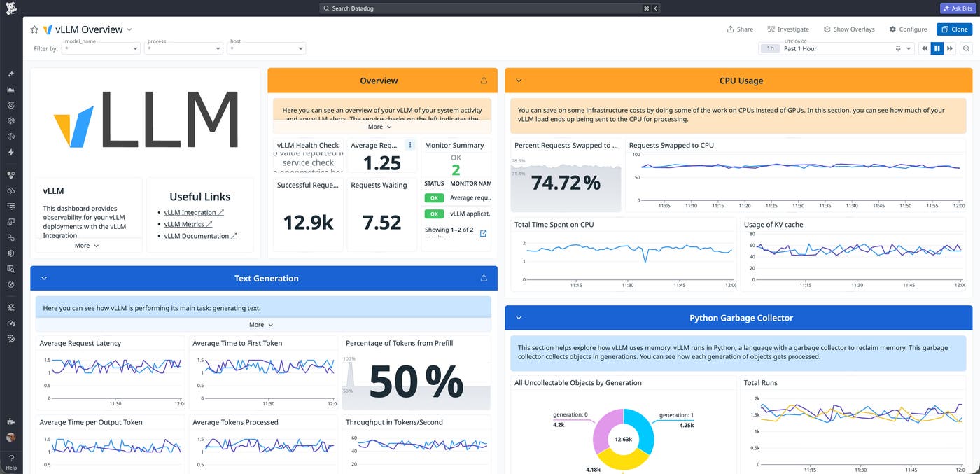The height and width of the screenshot is (474, 980).
Task: Click the cloud upload sidebar icon
Action: [x=11, y=190]
